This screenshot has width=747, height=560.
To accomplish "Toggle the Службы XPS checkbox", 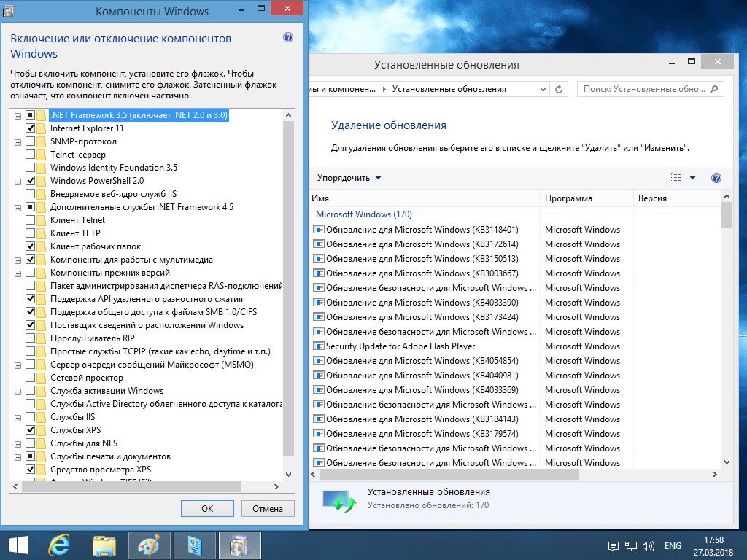I will (31, 430).
